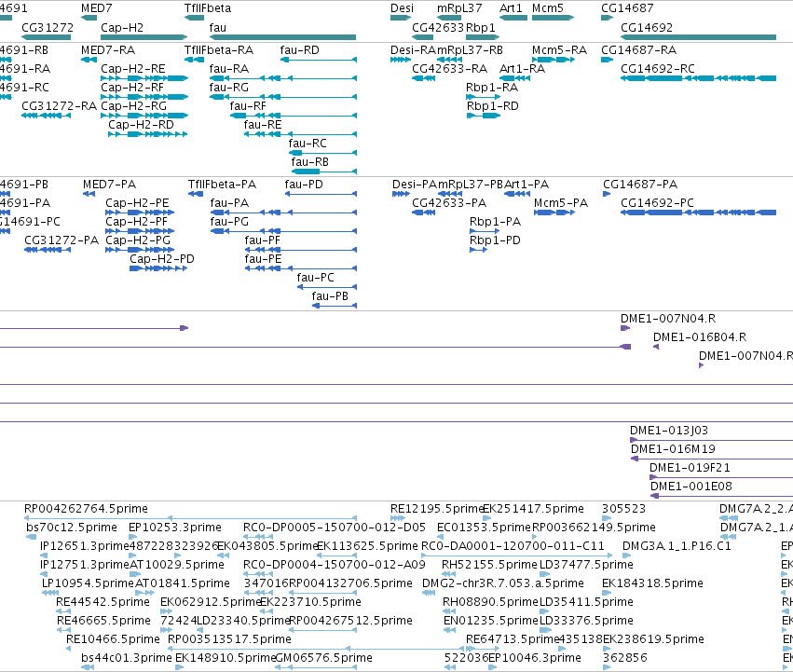Screen dimensions: 793x672
Task: Click the CG14687 gene label
Action: 627,8
